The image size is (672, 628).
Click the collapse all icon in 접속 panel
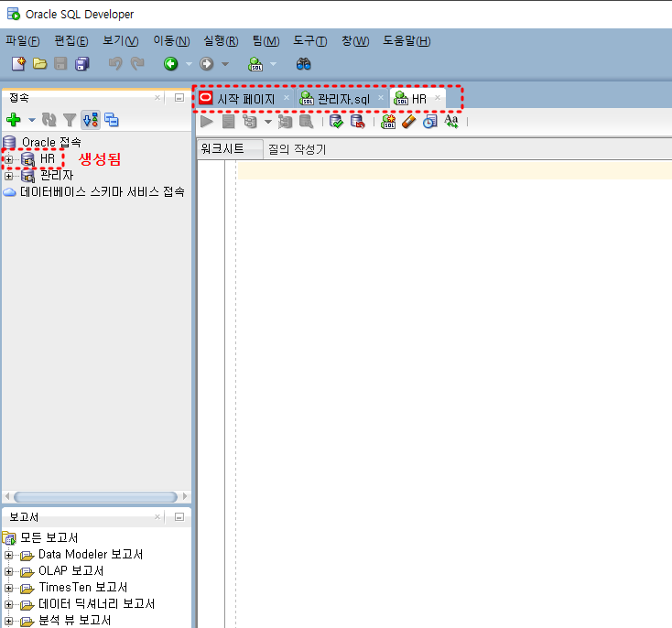112,120
